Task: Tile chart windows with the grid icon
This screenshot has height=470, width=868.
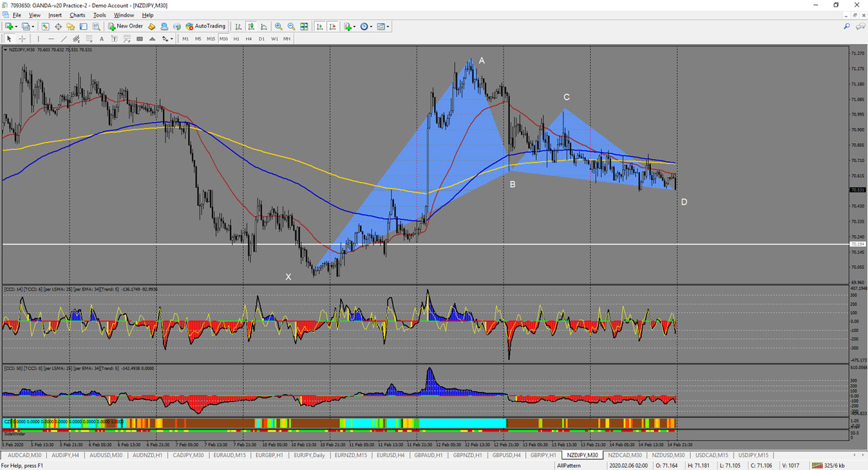Action: (x=304, y=26)
